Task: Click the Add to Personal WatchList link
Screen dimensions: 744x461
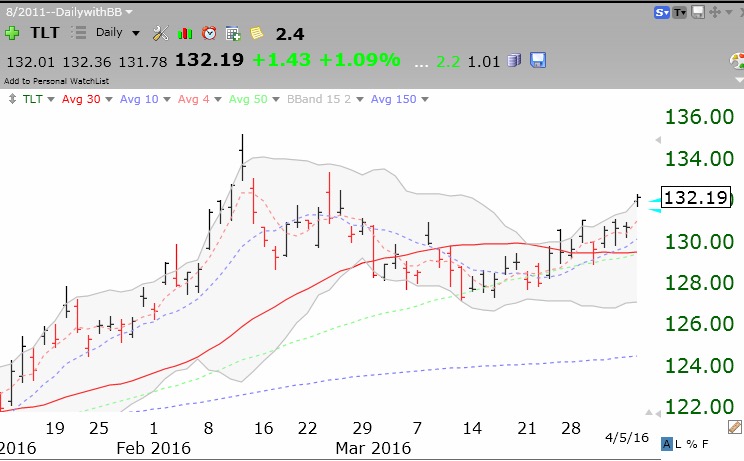Action: click(x=56, y=81)
